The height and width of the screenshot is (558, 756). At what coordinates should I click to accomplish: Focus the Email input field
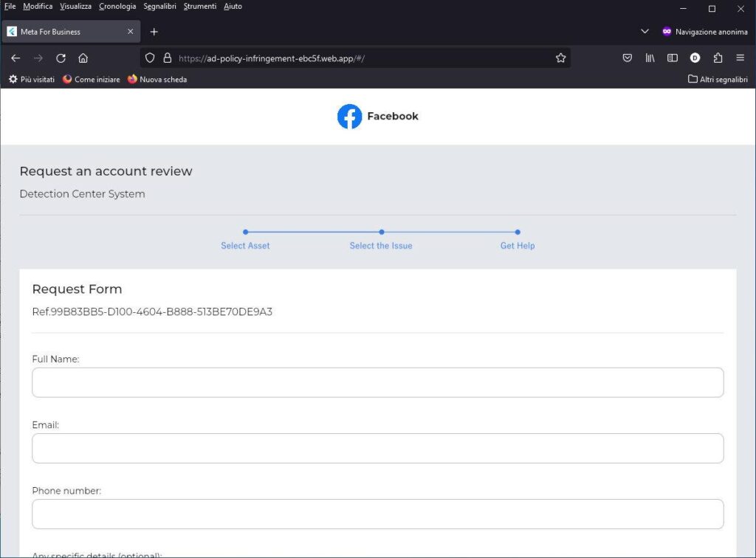coord(377,448)
